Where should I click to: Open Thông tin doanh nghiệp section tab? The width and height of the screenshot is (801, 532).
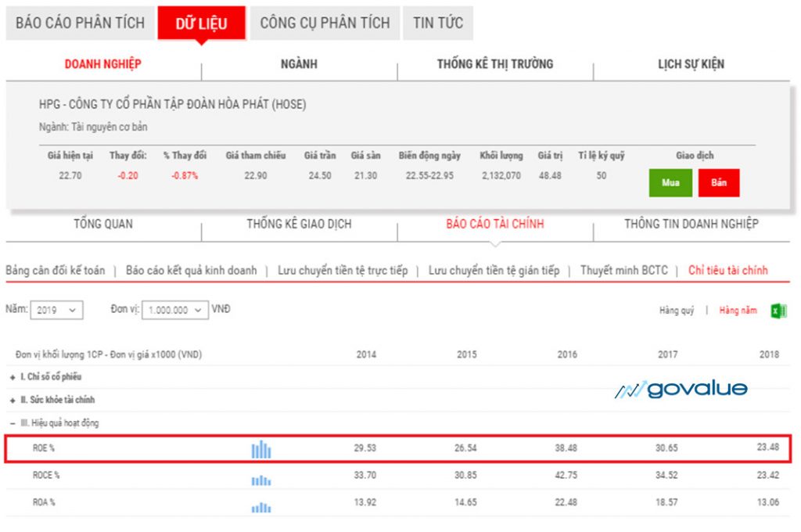pyautogui.click(x=691, y=224)
